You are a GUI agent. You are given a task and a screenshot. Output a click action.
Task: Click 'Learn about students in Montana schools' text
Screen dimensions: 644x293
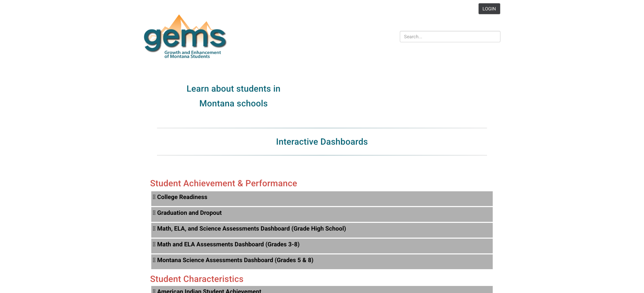coord(233,96)
